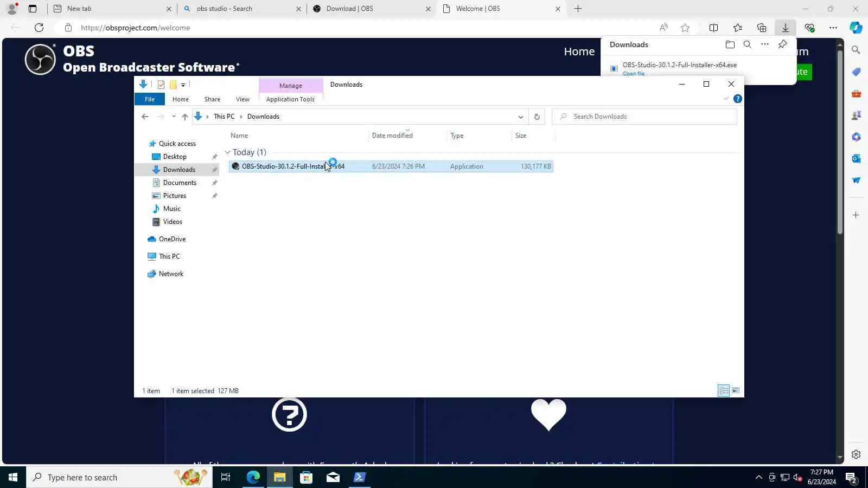The image size is (868, 488).
Task: Click the Edge Copilot icon
Action: click(x=856, y=28)
